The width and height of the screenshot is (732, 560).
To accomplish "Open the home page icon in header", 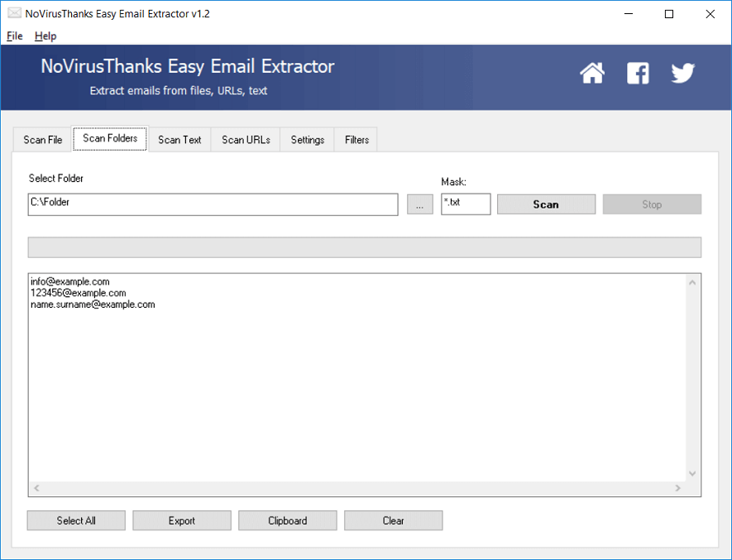I will point(592,73).
